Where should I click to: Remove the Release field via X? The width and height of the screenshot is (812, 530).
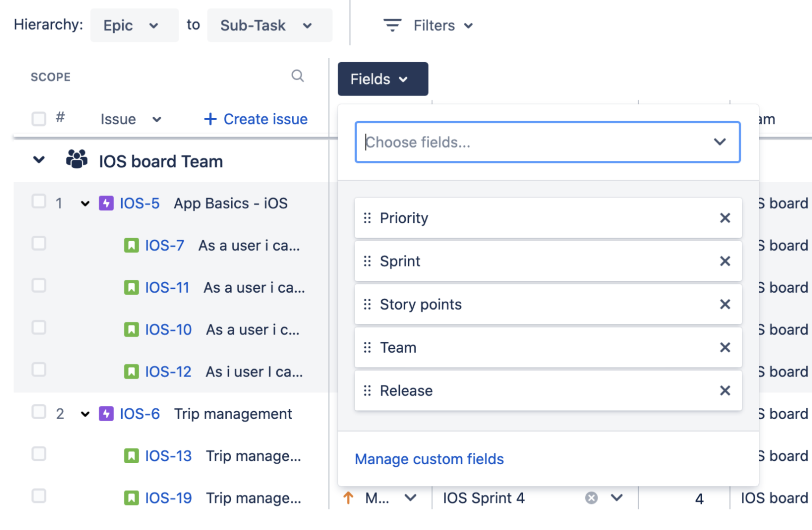[x=725, y=390]
